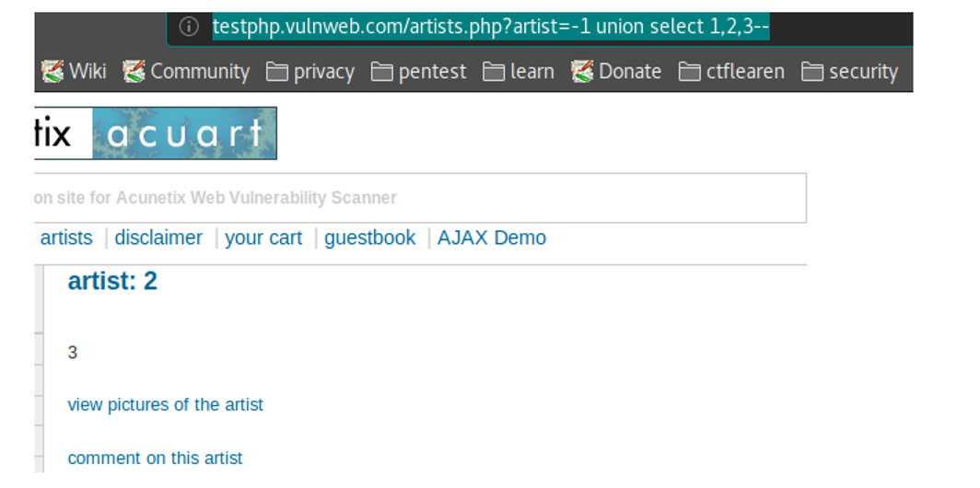Viewport: 980px width, 488px height.
Task: Open the disclaimer page
Action: pos(158,238)
